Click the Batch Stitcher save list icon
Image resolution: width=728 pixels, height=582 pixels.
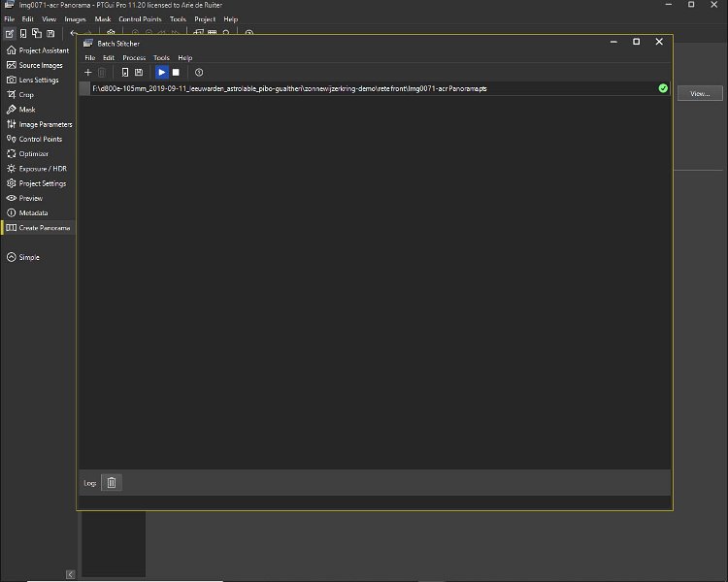[139, 73]
